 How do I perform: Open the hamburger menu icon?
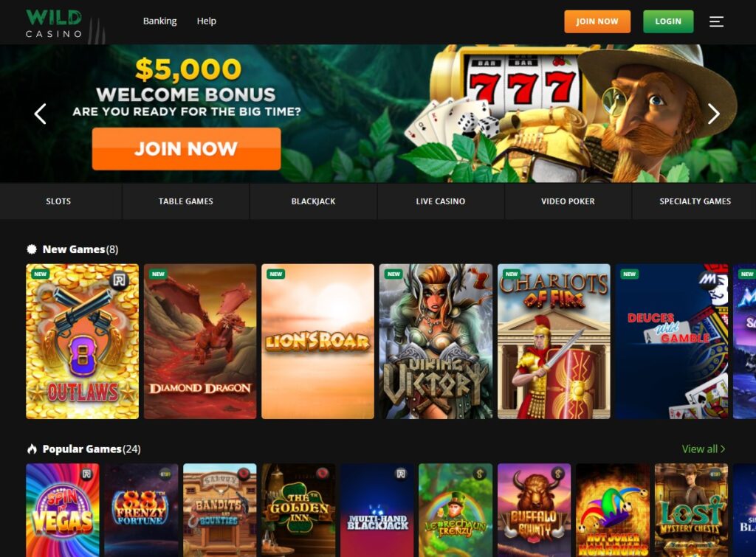(x=716, y=21)
